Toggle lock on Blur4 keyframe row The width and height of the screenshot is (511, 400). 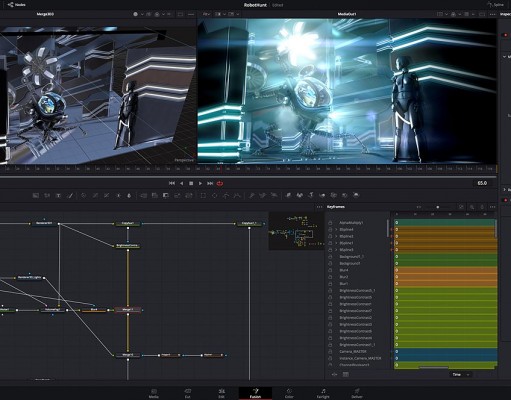click(330, 270)
